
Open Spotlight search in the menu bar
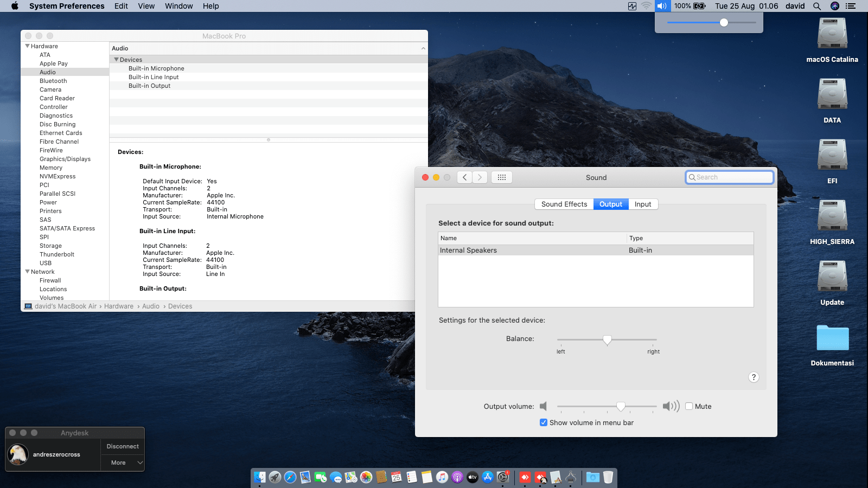(x=816, y=6)
